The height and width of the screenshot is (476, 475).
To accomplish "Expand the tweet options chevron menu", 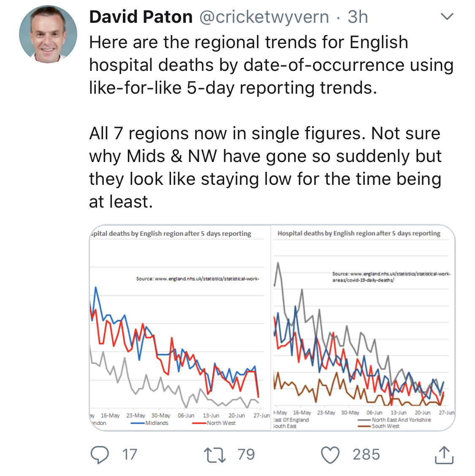I will [x=446, y=17].
